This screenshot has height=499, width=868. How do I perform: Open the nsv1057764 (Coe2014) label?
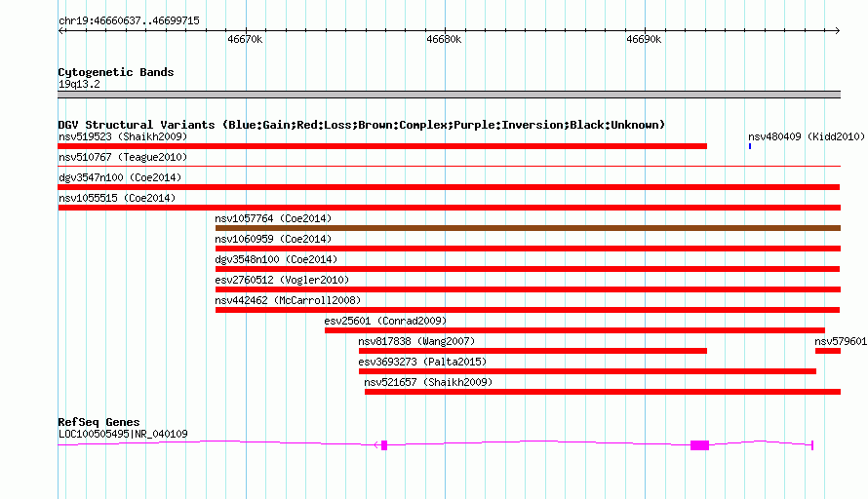(x=273, y=218)
